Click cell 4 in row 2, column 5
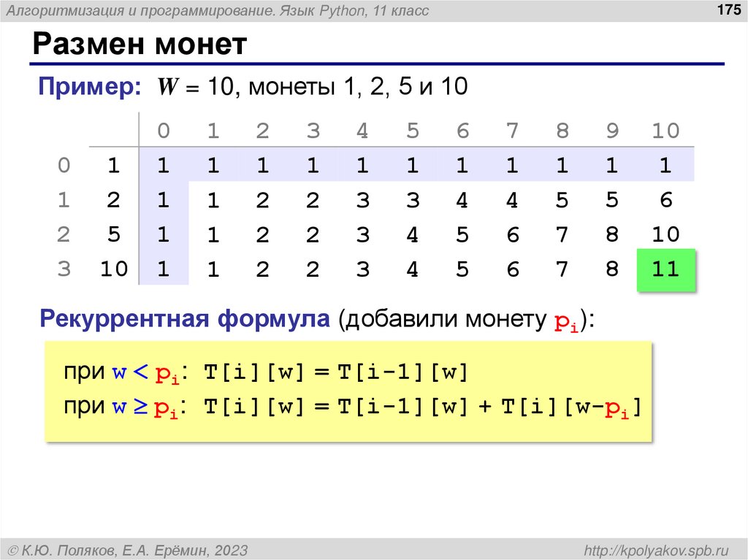Viewport: 748px width, 560px height. tap(413, 234)
